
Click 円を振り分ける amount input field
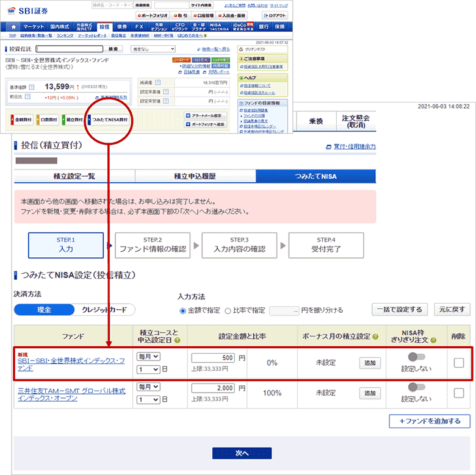[284, 311]
